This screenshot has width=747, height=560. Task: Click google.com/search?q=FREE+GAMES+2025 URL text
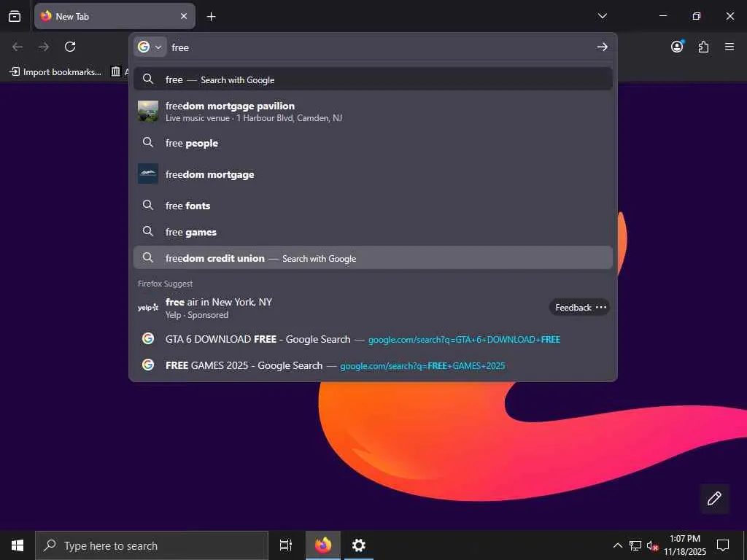coord(422,366)
